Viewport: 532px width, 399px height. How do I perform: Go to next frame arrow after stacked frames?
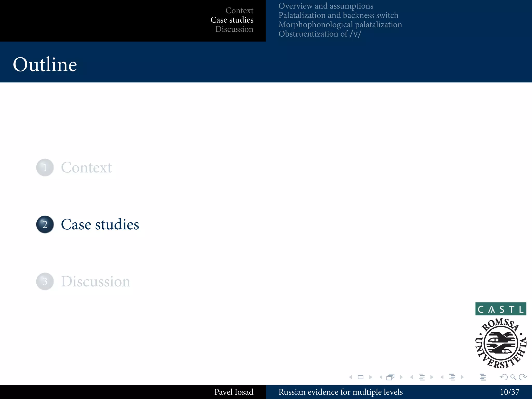coord(401,377)
